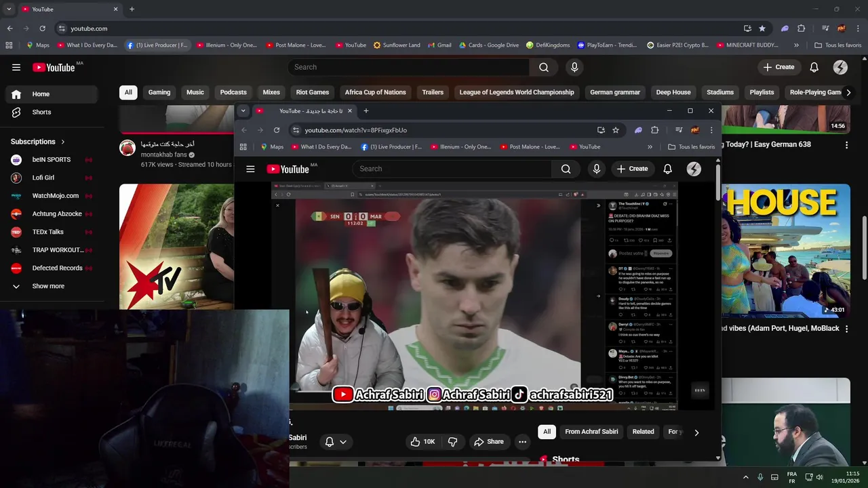
Task: Reload the page in back Chrome window
Action: coord(42,28)
